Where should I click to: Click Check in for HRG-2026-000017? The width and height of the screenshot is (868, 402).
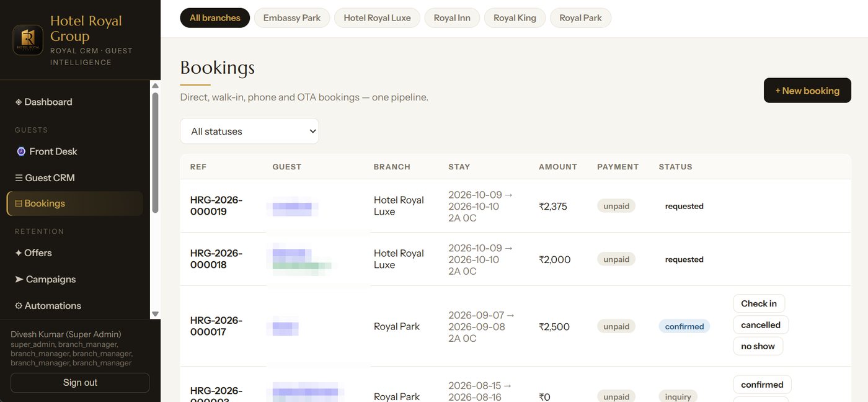(x=759, y=304)
